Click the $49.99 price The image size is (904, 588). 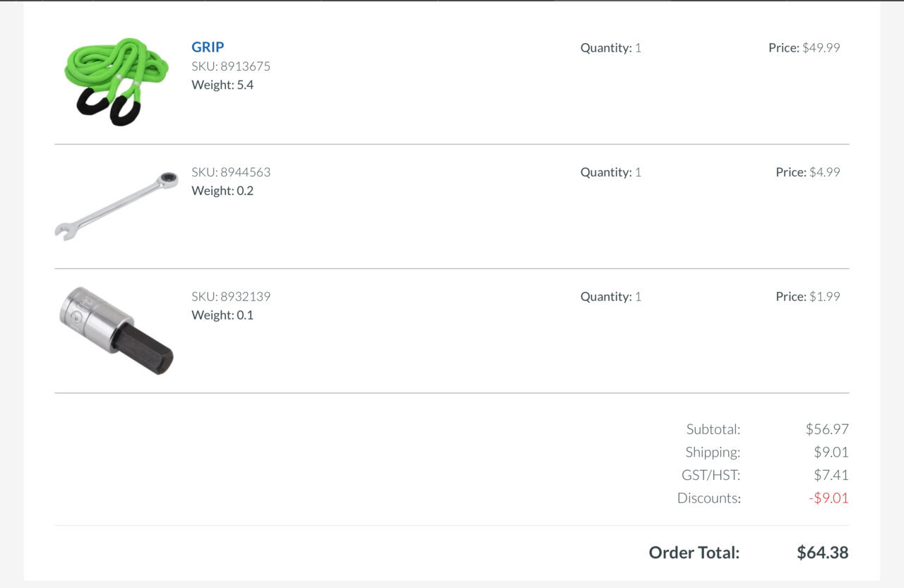(x=821, y=48)
